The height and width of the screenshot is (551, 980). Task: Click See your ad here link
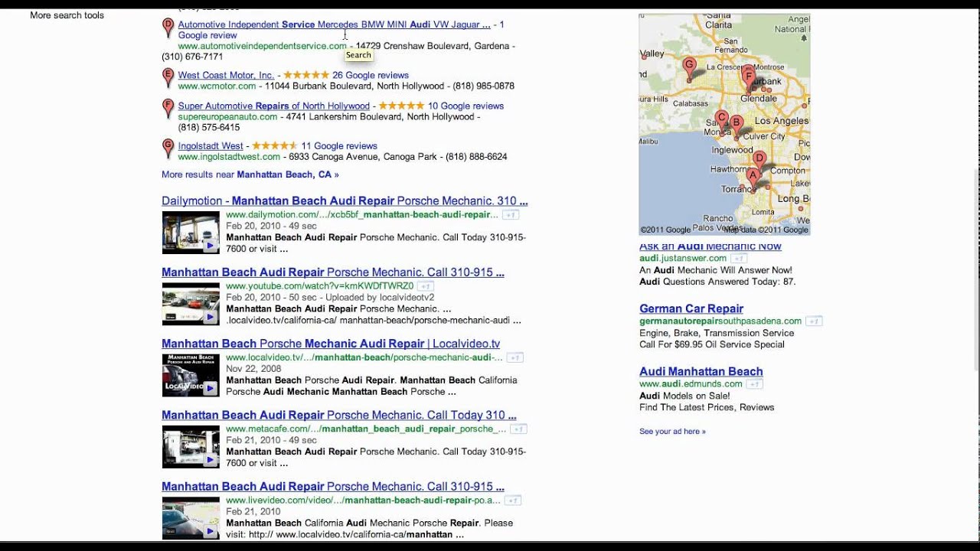[672, 432]
